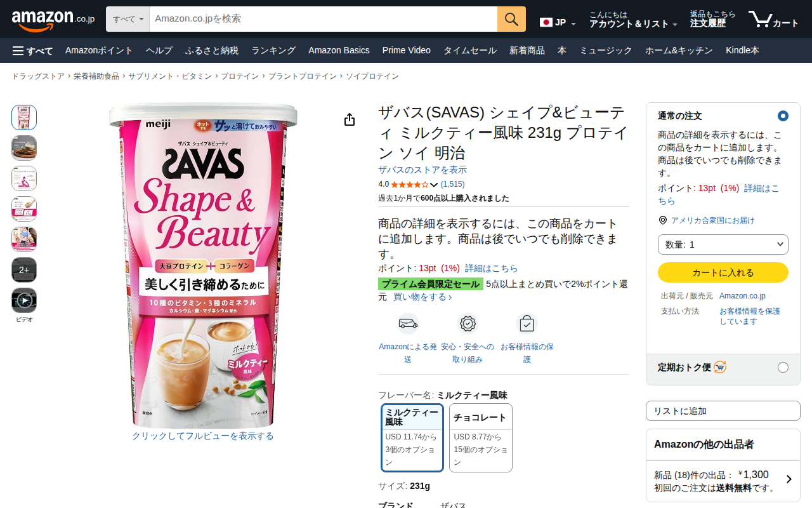
Task: Select the third product thumbnail
Action: coord(24,178)
